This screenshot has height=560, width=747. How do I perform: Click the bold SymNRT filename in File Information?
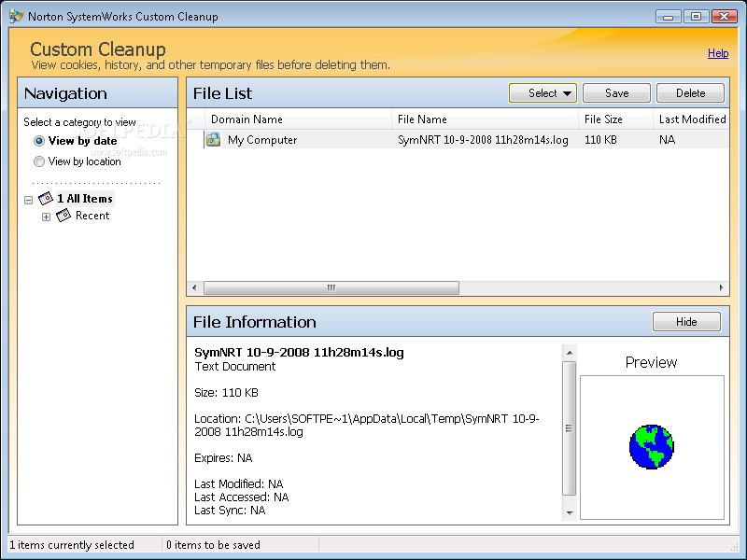(x=299, y=353)
